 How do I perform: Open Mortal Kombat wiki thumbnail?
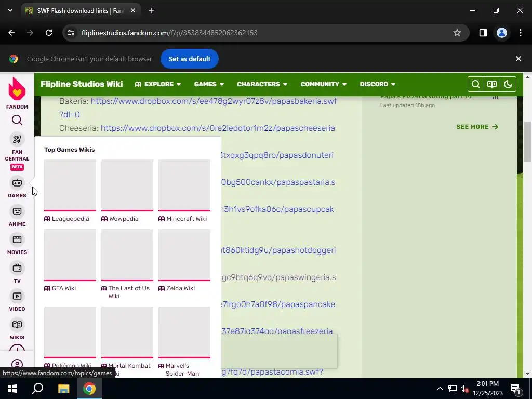point(127,332)
